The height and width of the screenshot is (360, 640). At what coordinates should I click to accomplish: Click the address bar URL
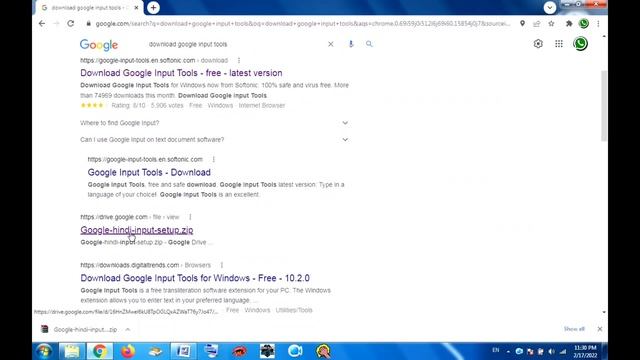(302, 24)
